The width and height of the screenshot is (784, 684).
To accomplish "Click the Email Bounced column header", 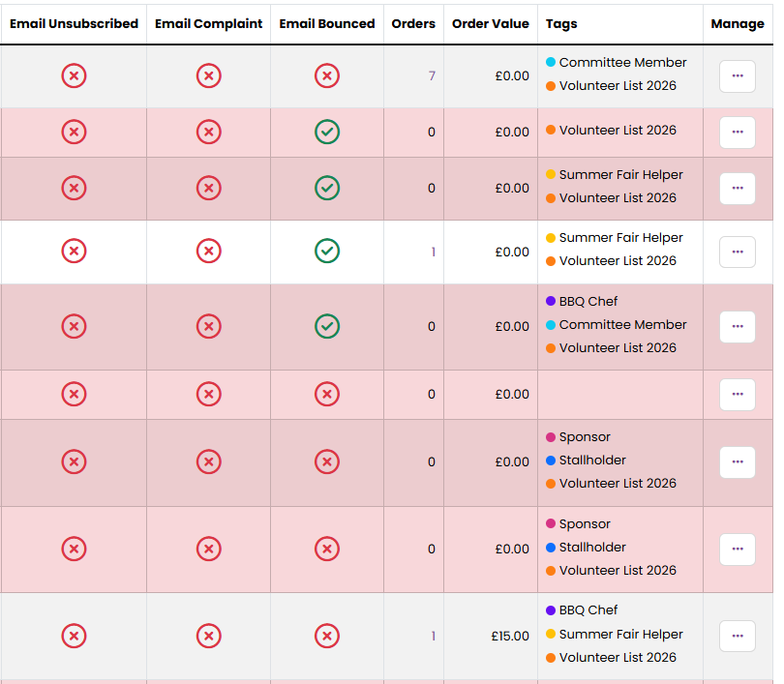I will click(x=327, y=23).
